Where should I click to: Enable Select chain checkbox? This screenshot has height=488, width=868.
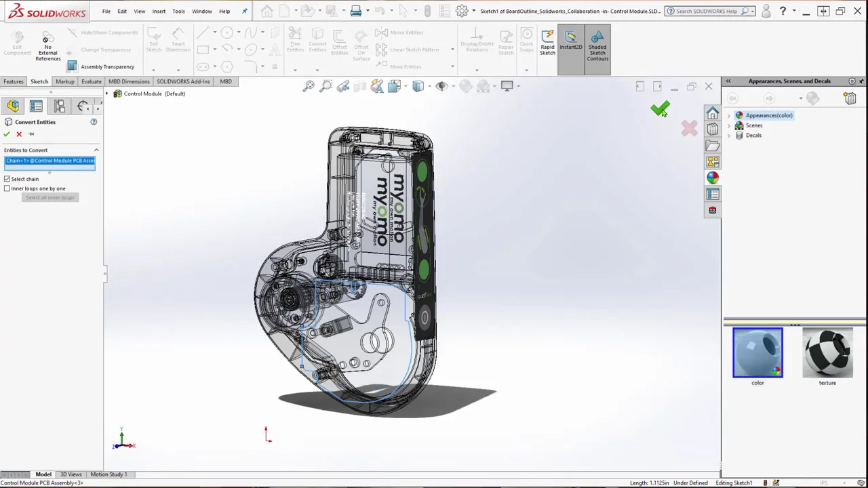[7, 179]
